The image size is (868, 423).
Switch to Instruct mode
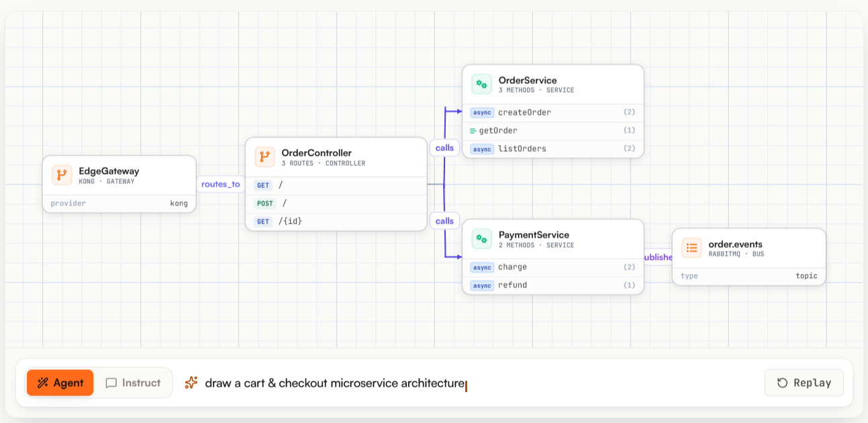tap(133, 383)
